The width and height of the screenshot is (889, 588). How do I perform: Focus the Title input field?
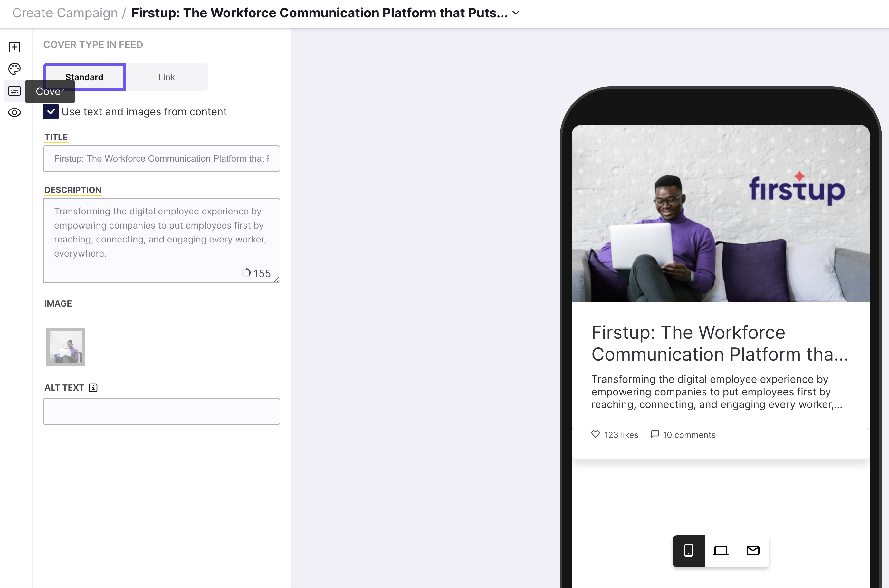[162, 159]
